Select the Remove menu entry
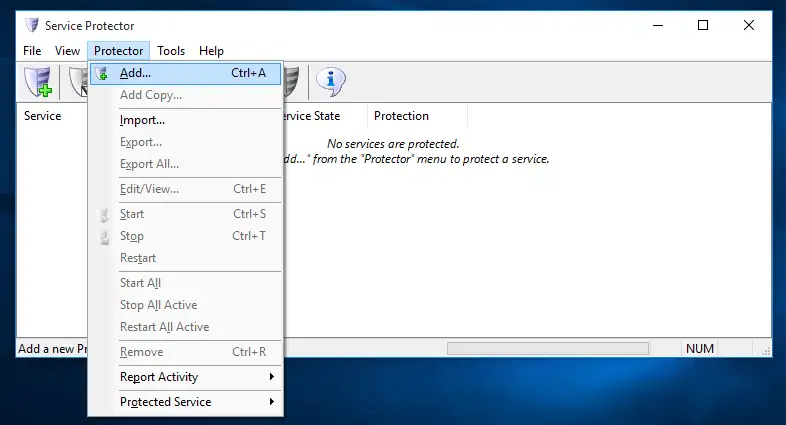Viewport: 786px width, 425px height. tap(185, 353)
